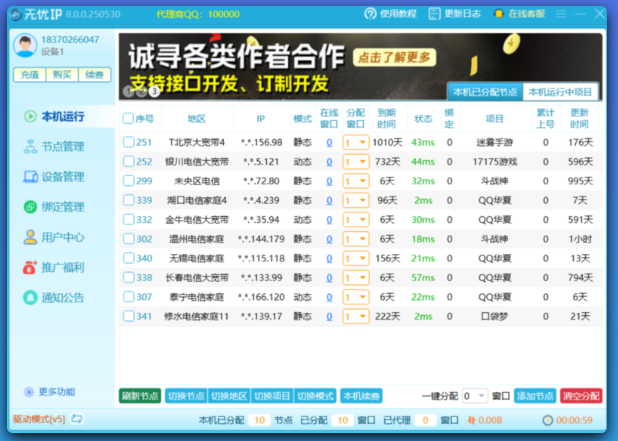Image resolution: width=618 pixels, height=441 pixels.
Task: Click the 切换模式 button
Action: tap(315, 396)
